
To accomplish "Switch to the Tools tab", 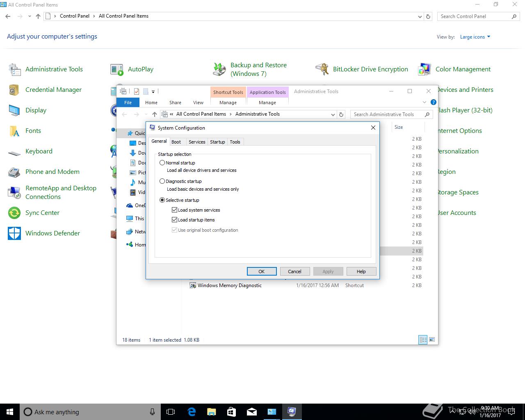I will (x=235, y=142).
